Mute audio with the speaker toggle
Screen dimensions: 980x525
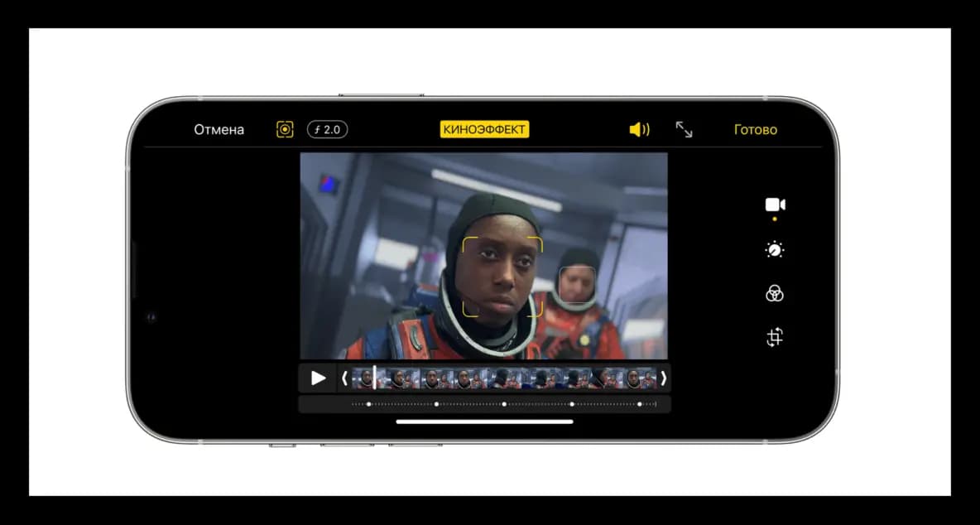pyautogui.click(x=638, y=129)
